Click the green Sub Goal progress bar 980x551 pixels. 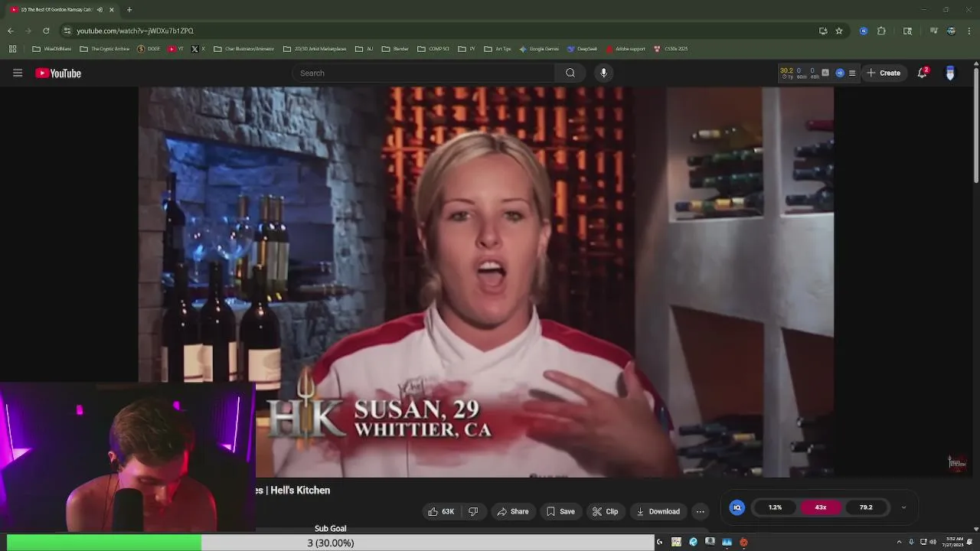tap(104, 543)
